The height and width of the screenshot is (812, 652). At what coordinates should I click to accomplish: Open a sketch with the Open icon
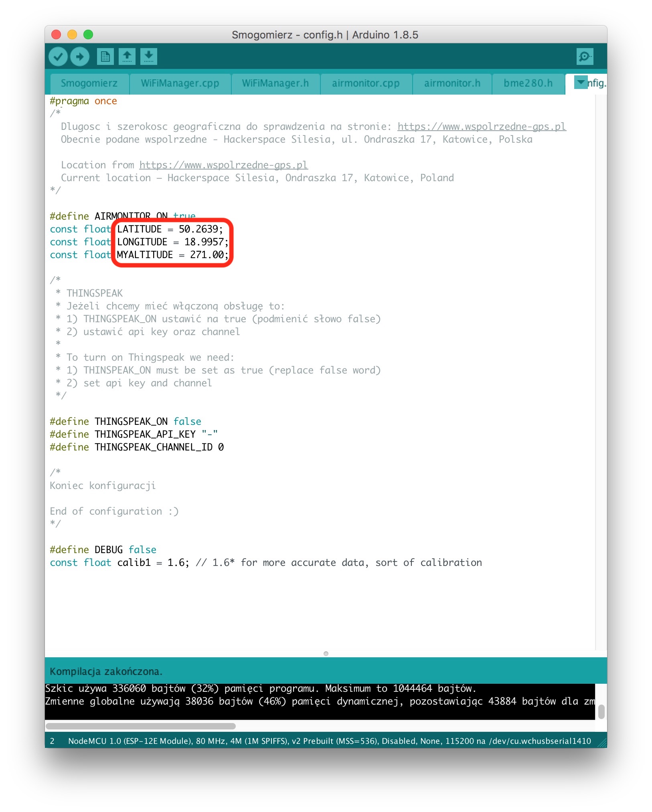coord(127,57)
